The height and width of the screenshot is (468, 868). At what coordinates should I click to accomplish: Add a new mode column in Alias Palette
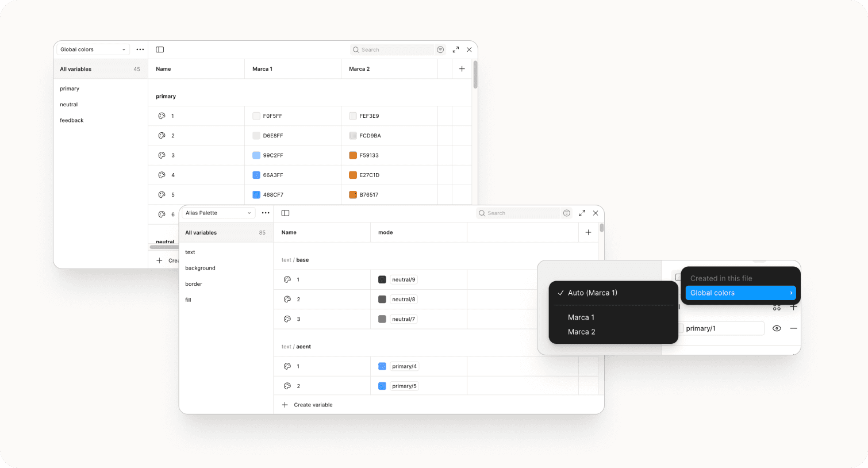[588, 232]
